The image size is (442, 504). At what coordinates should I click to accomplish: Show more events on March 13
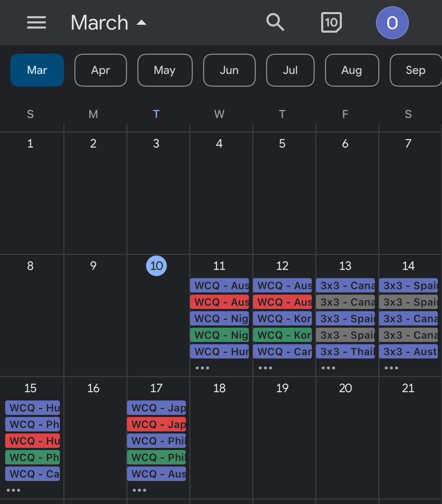[328, 368]
